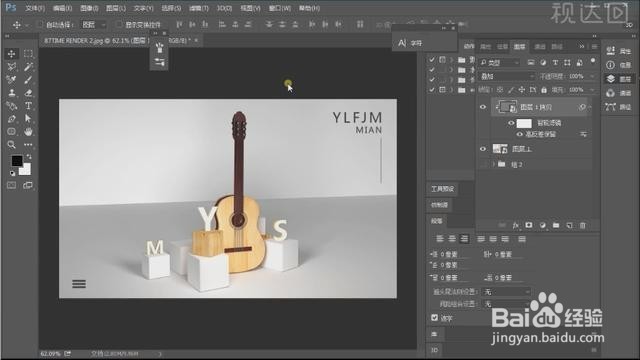640x360 pixels.
Task: Open the extra tools ellipsis menu
Action: pos(28,144)
